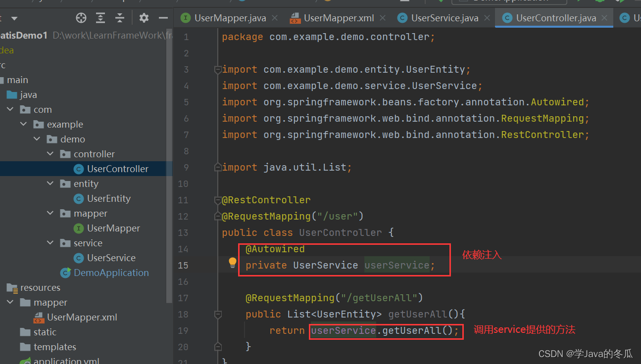Click the Collapse All icon in Project panel
This screenshot has width=641, height=364.
tap(120, 18)
